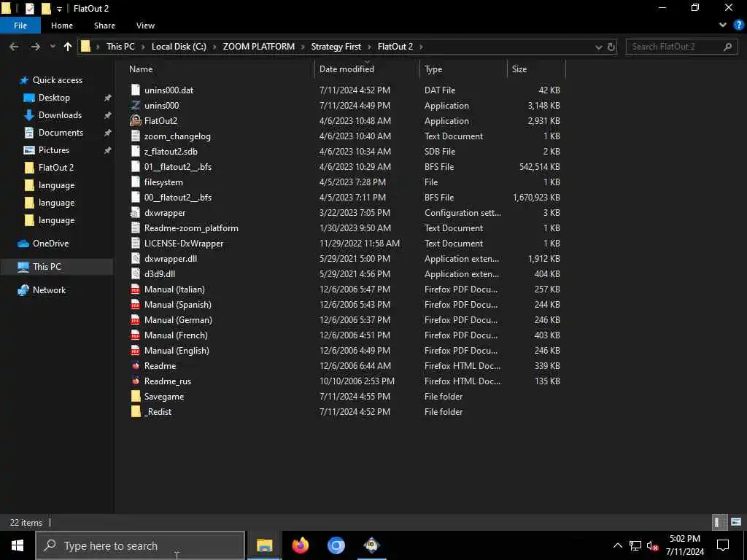The image size is (747, 560).
Task: Expand breadcrumb chevron after Strategy First
Action: pyautogui.click(x=369, y=47)
